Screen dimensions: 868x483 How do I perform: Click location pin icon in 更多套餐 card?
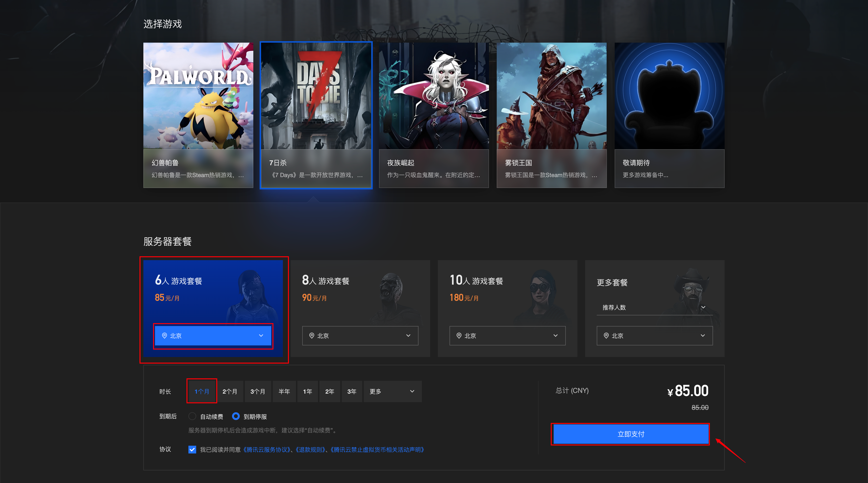tap(606, 335)
